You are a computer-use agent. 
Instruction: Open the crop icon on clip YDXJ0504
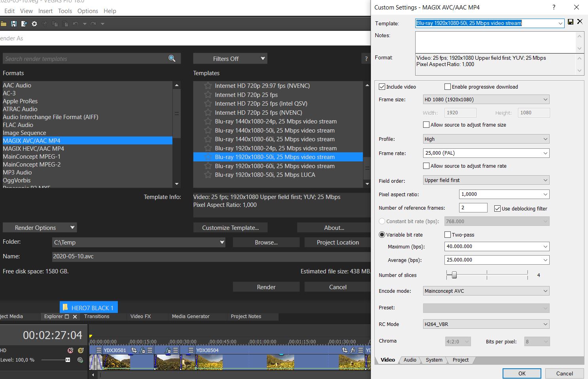pos(345,350)
